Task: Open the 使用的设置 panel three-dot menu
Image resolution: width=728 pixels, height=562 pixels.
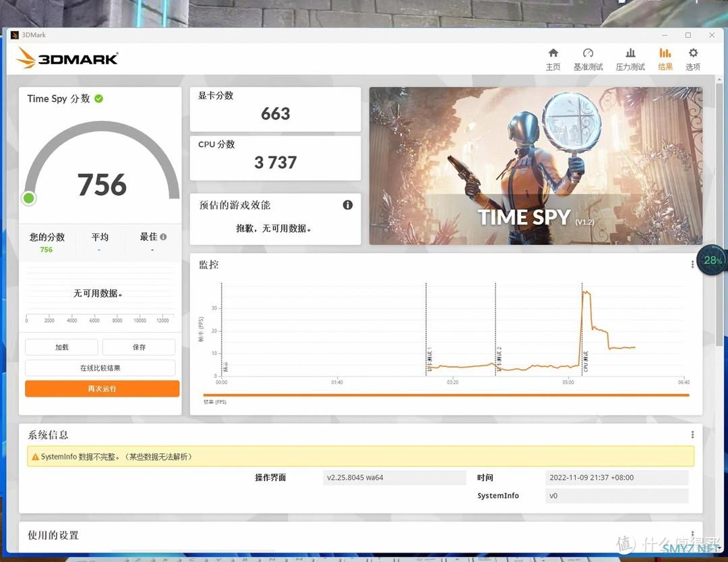Action: (x=692, y=534)
